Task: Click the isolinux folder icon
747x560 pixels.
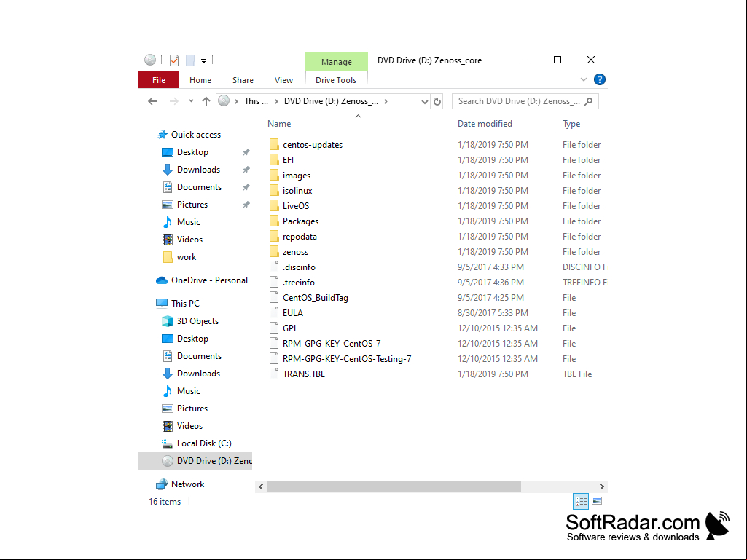Action: click(274, 190)
